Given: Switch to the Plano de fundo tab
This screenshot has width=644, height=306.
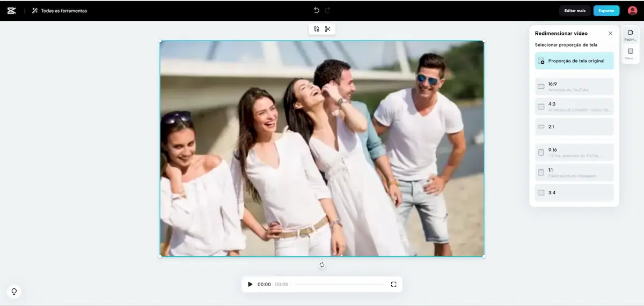Looking at the screenshot, I should 630,54.
